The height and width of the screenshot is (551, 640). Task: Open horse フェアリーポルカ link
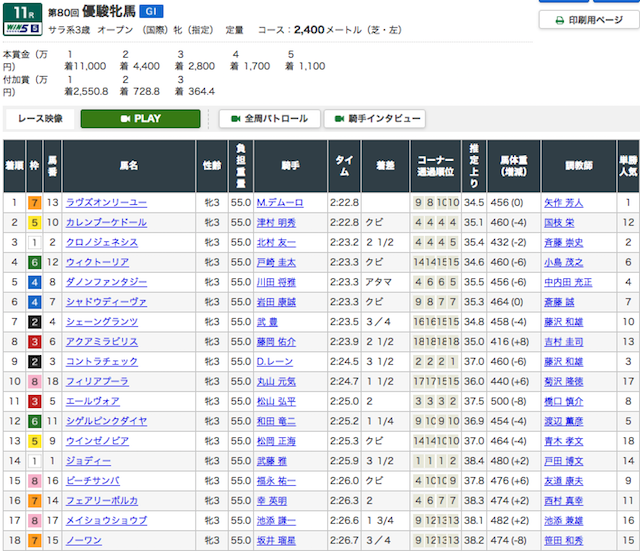click(102, 501)
